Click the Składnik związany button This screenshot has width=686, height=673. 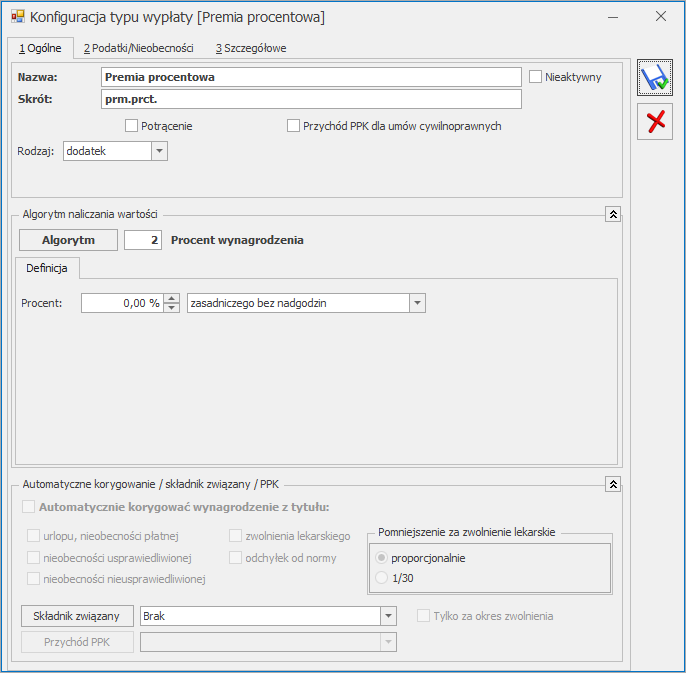click(77, 616)
